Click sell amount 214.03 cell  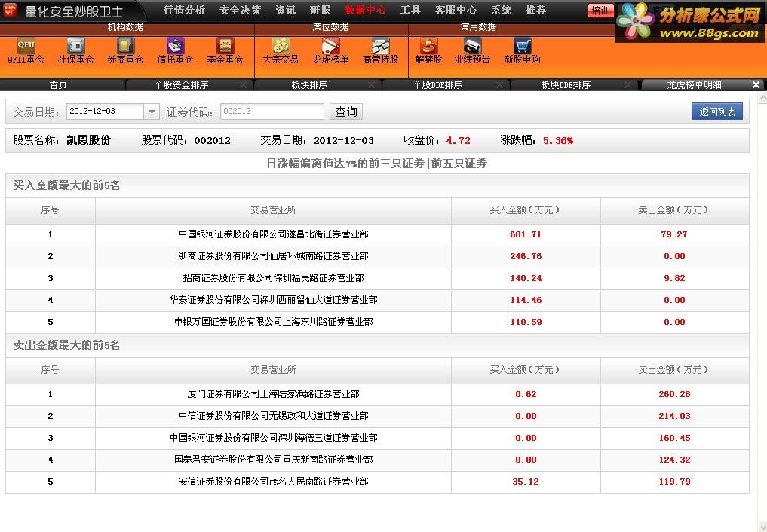tap(674, 416)
